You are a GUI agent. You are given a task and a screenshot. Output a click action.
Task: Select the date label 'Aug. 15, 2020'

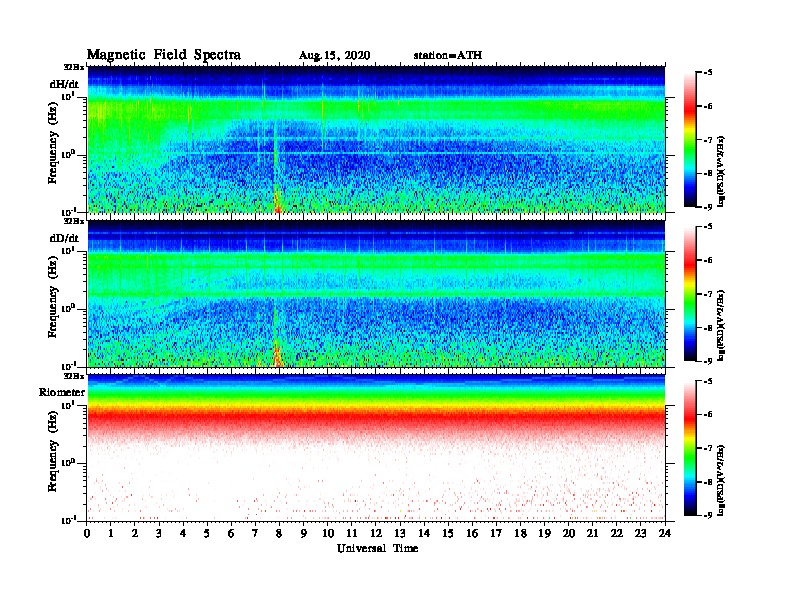334,56
